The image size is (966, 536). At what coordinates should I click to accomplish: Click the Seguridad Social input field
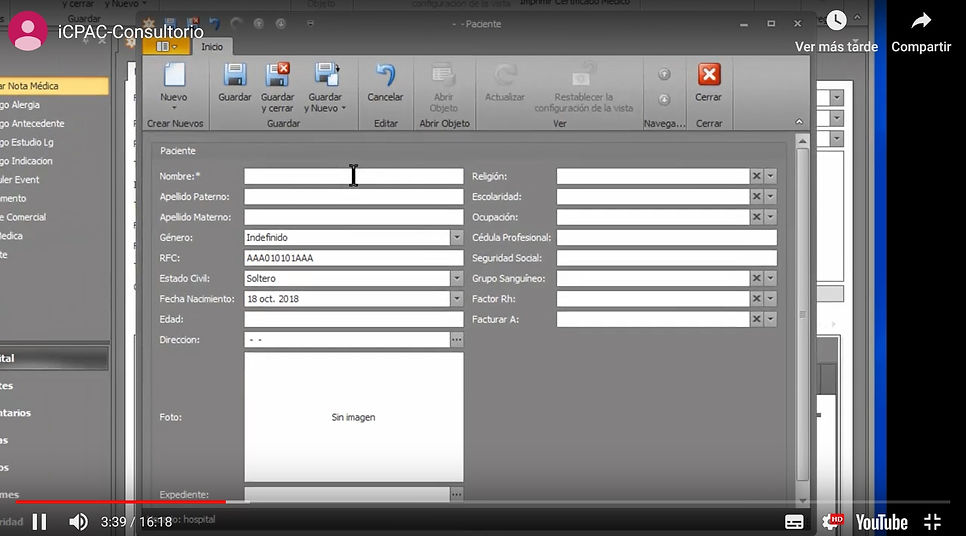pos(667,258)
